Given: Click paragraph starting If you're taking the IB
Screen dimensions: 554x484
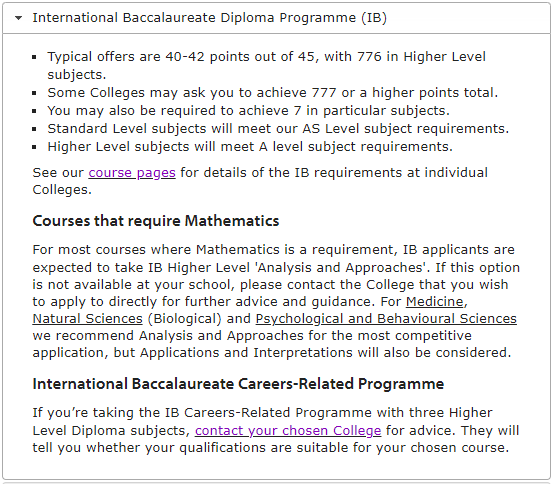Looking at the screenshot, I should (x=276, y=430).
